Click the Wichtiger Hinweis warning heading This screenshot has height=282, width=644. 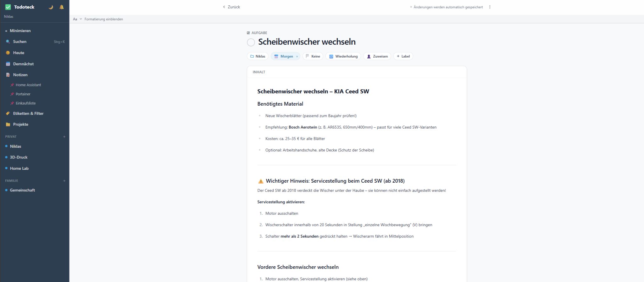click(x=331, y=181)
